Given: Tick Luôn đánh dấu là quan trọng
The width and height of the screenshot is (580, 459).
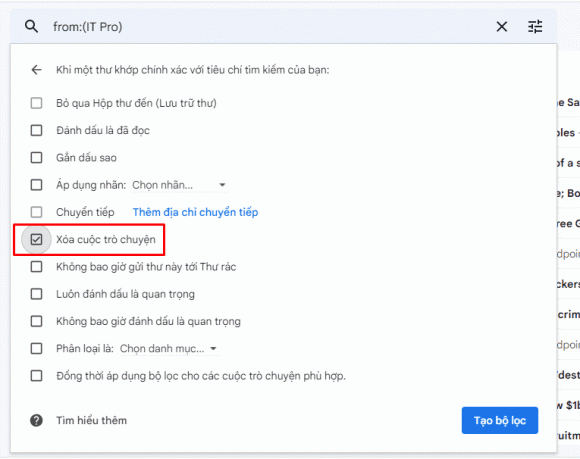Looking at the screenshot, I should pos(36,294).
